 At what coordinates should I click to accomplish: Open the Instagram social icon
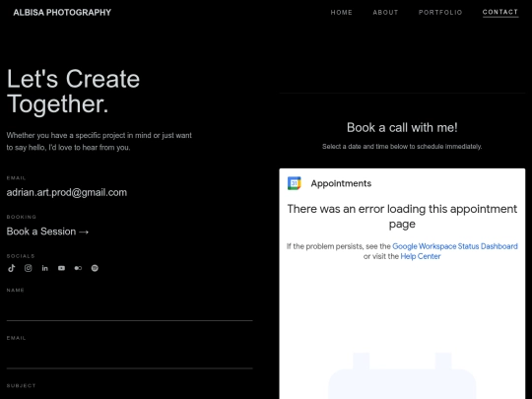(29, 268)
